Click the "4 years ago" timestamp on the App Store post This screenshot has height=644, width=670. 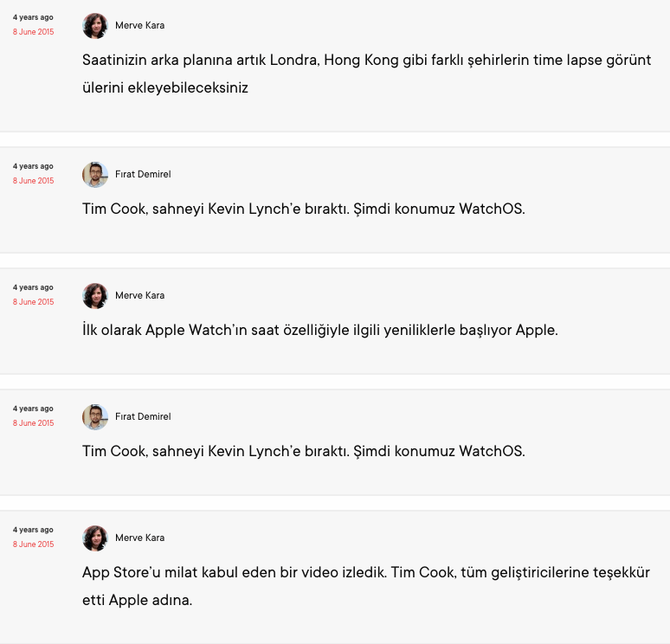33,530
